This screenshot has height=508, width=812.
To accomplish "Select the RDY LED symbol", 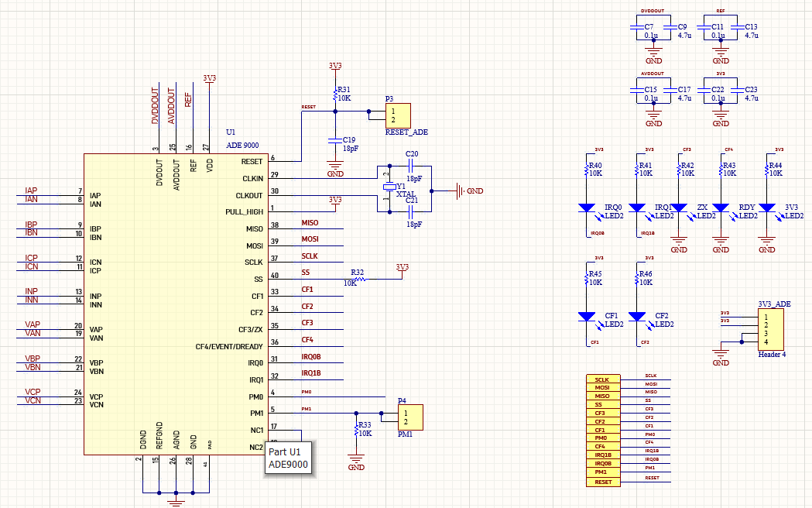I will point(721,208).
